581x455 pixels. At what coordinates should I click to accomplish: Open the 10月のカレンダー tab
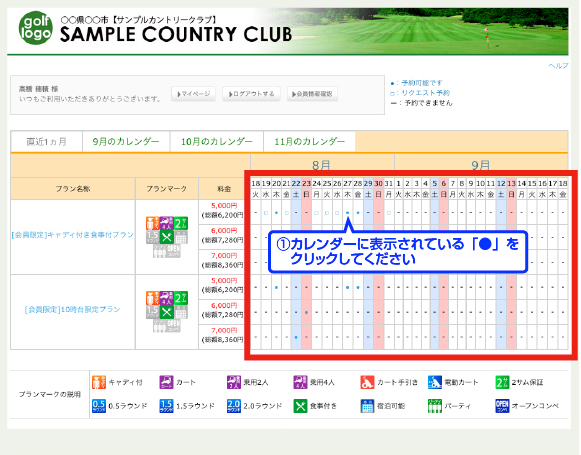(217, 142)
